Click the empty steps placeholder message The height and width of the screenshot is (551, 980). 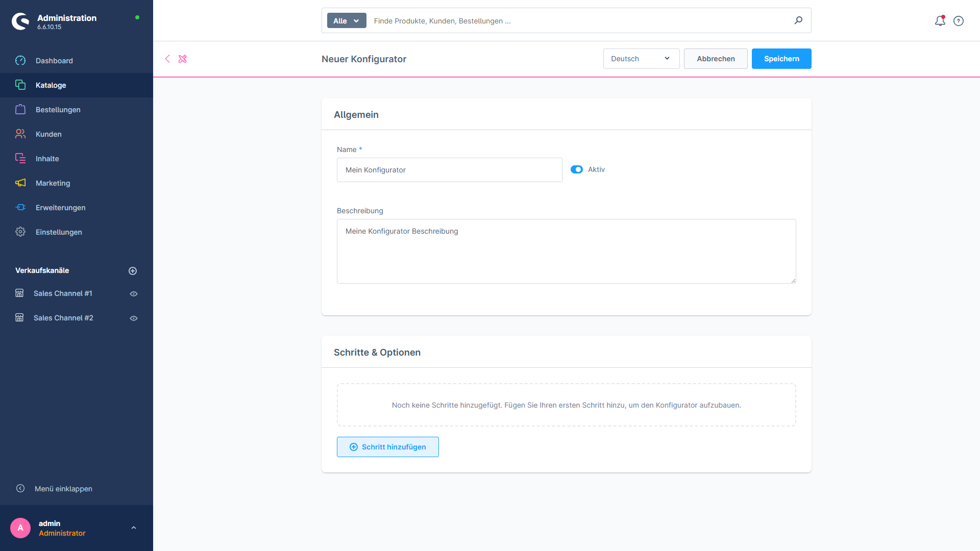pos(567,405)
